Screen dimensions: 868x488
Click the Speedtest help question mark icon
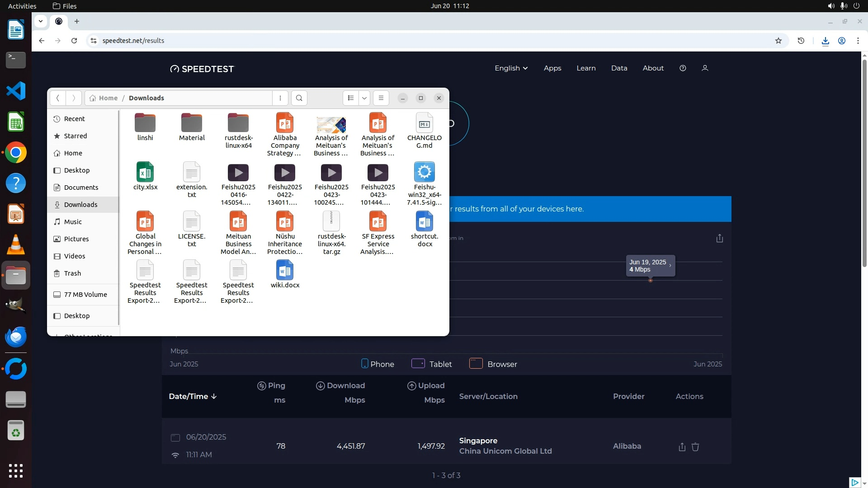click(x=683, y=68)
